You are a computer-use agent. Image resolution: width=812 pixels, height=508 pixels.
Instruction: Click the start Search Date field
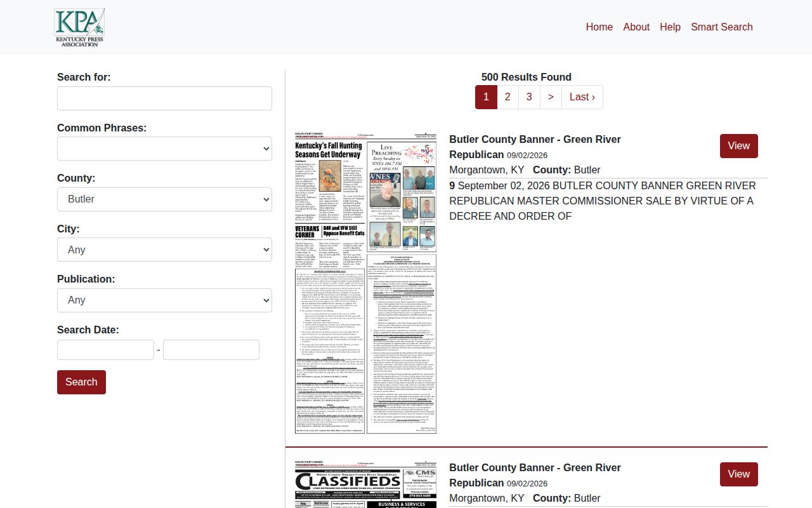point(105,350)
